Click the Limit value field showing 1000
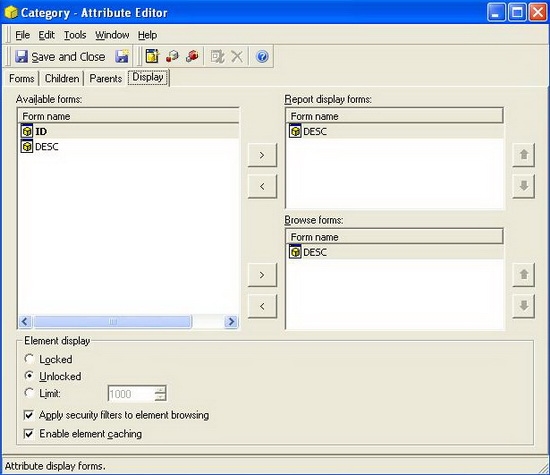The width and height of the screenshot is (550, 475). click(131, 394)
